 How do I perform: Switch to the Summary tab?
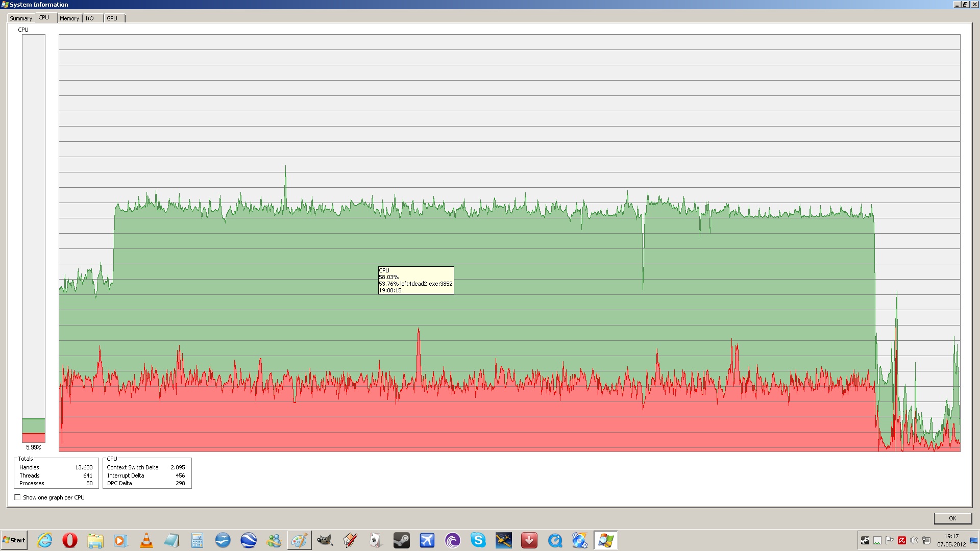coord(21,18)
